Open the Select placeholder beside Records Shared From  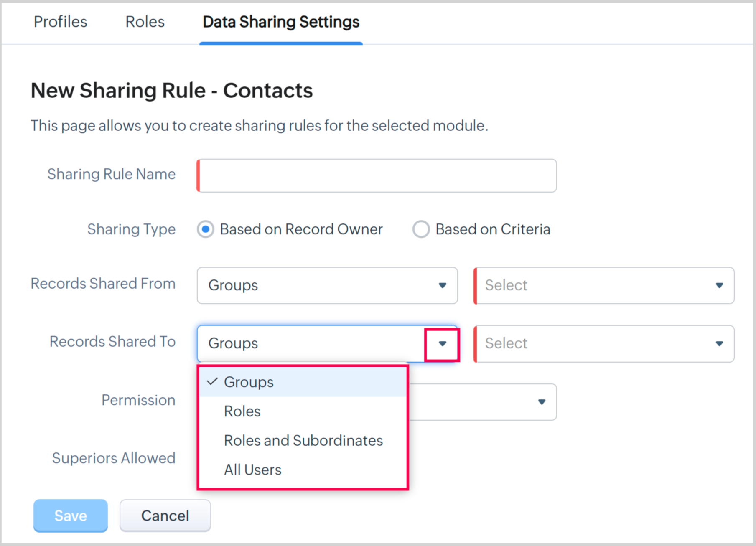coord(593,285)
